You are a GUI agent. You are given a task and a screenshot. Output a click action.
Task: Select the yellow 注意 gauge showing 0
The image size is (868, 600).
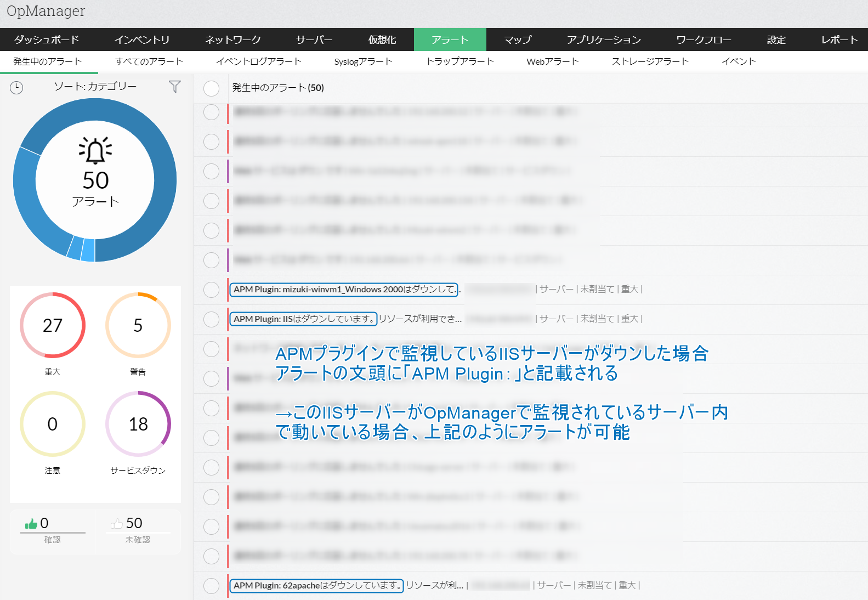click(x=53, y=424)
